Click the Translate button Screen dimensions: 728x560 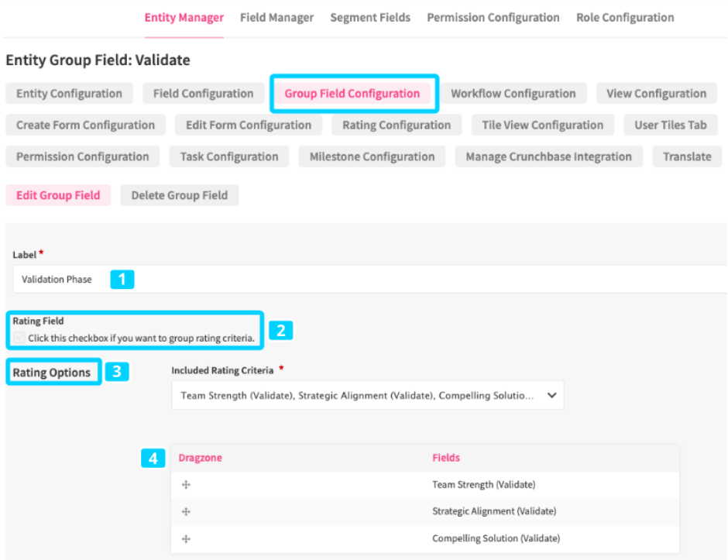pyautogui.click(x=686, y=156)
